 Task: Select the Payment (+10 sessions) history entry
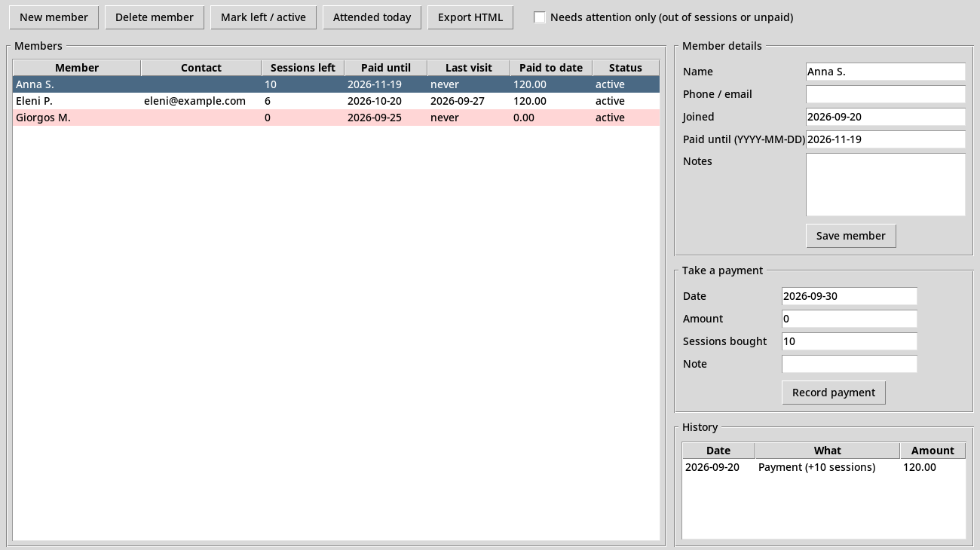point(824,467)
